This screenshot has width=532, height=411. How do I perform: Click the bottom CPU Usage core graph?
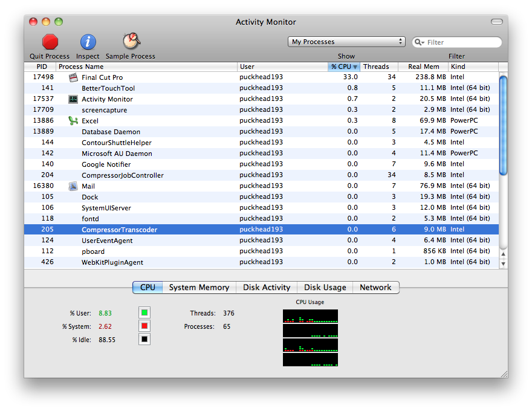click(311, 360)
